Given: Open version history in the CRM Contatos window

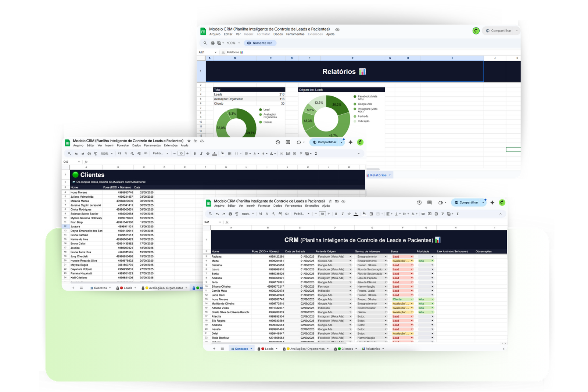Looking at the screenshot, I should coord(419,202).
